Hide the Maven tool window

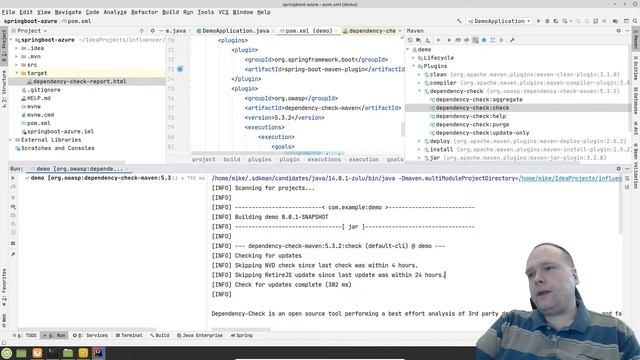pos(627,31)
